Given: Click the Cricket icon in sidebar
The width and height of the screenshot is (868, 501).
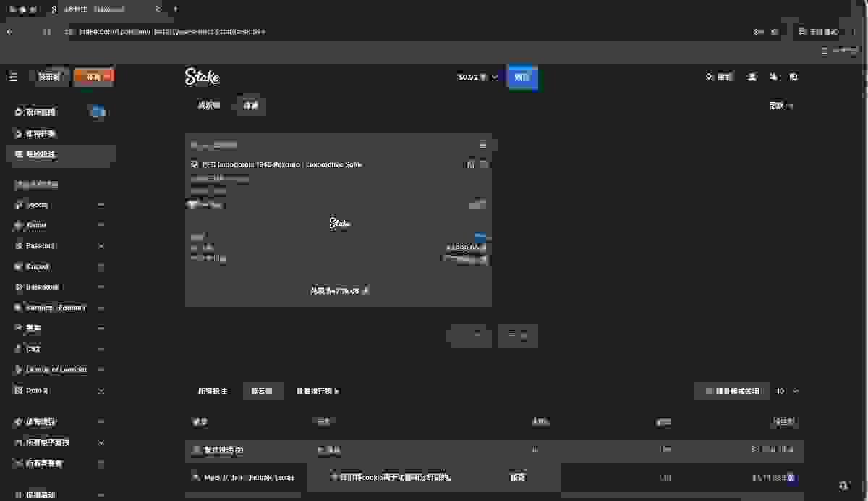Looking at the screenshot, I should pyautogui.click(x=19, y=266).
